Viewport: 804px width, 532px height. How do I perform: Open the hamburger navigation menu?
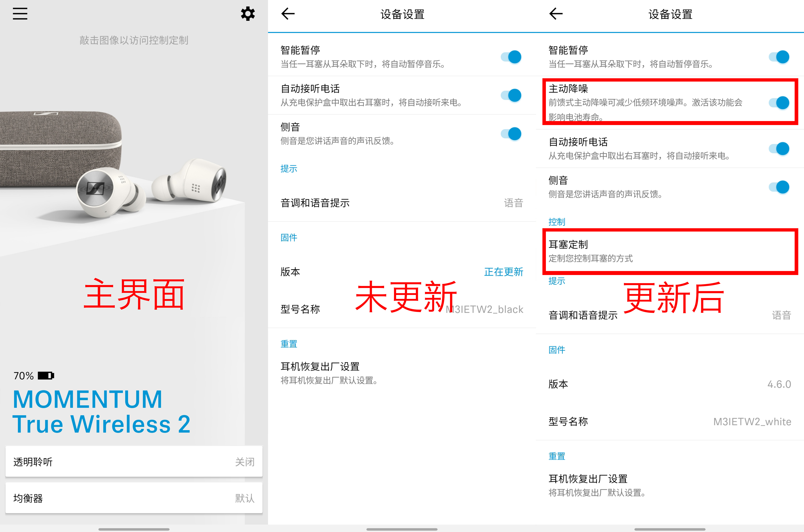20,14
